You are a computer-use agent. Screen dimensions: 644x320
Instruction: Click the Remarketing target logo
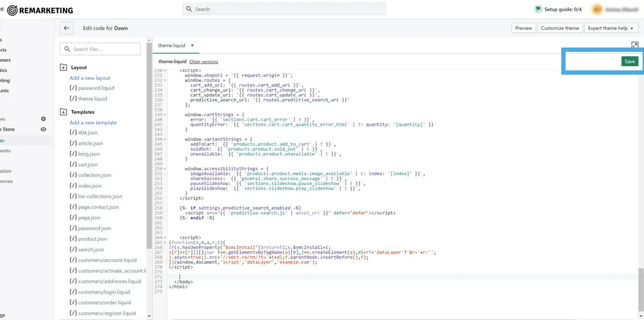[12, 10]
